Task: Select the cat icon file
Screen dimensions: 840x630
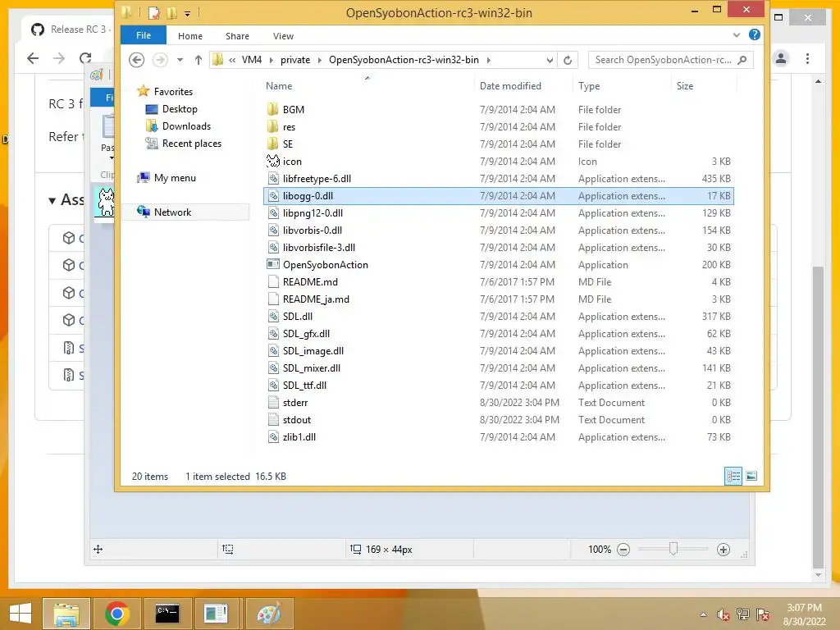Action: point(273,162)
